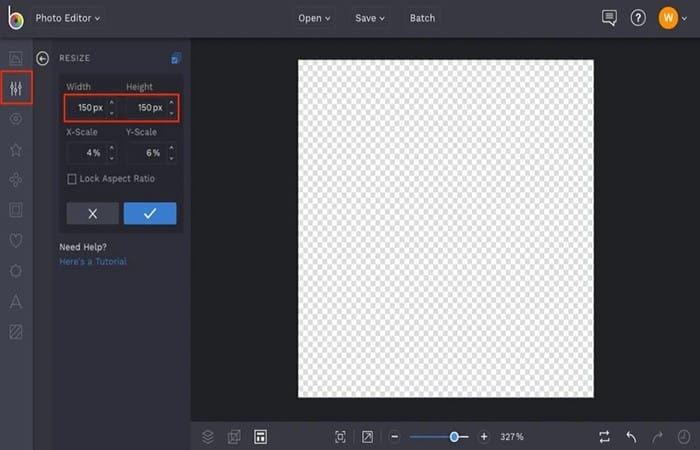Viewport: 700px width, 450px height.
Task: Click the blue panel icon beside RESIZE
Action: pos(176,58)
